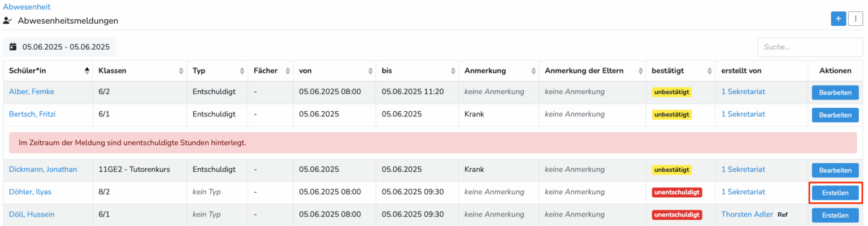This screenshot has width=868, height=226.
Task: Open the 05.06.2025 date range picker
Action: tap(66, 47)
